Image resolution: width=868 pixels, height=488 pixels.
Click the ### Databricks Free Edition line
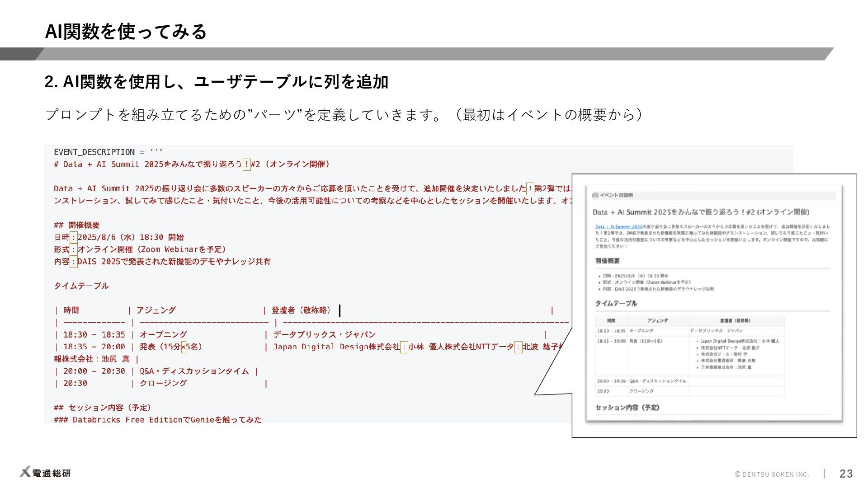point(158,420)
